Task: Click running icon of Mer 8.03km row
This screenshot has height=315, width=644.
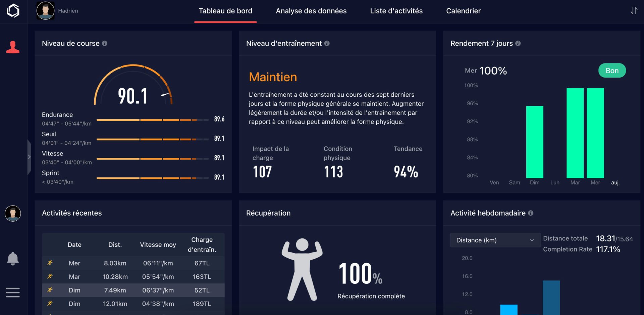Action: [50, 263]
